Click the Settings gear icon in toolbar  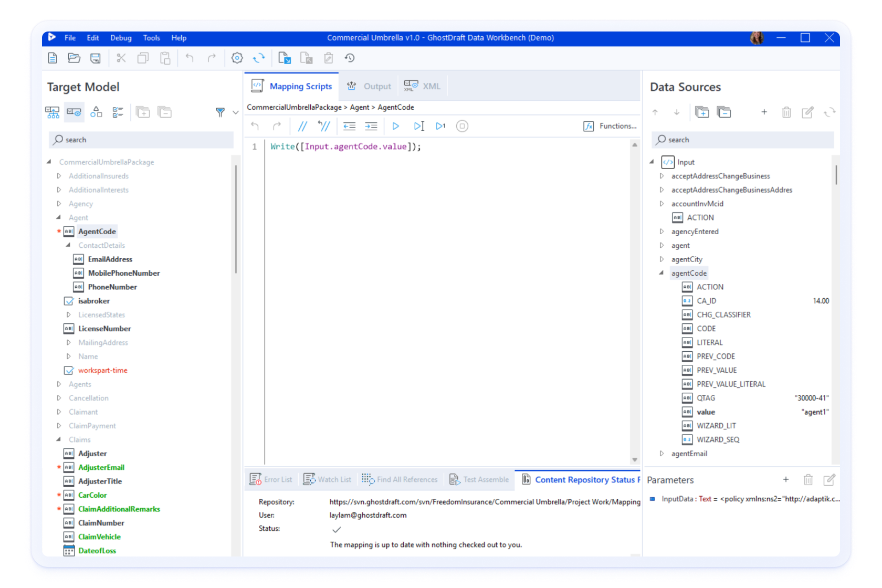[237, 58]
